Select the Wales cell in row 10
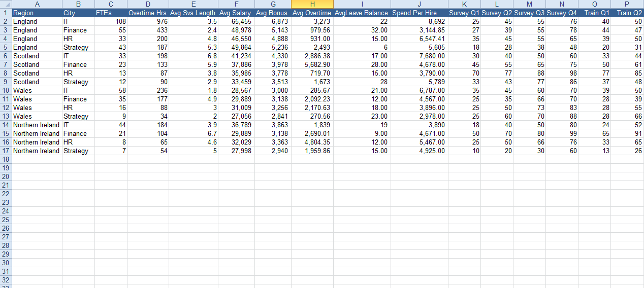 (37, 90)
